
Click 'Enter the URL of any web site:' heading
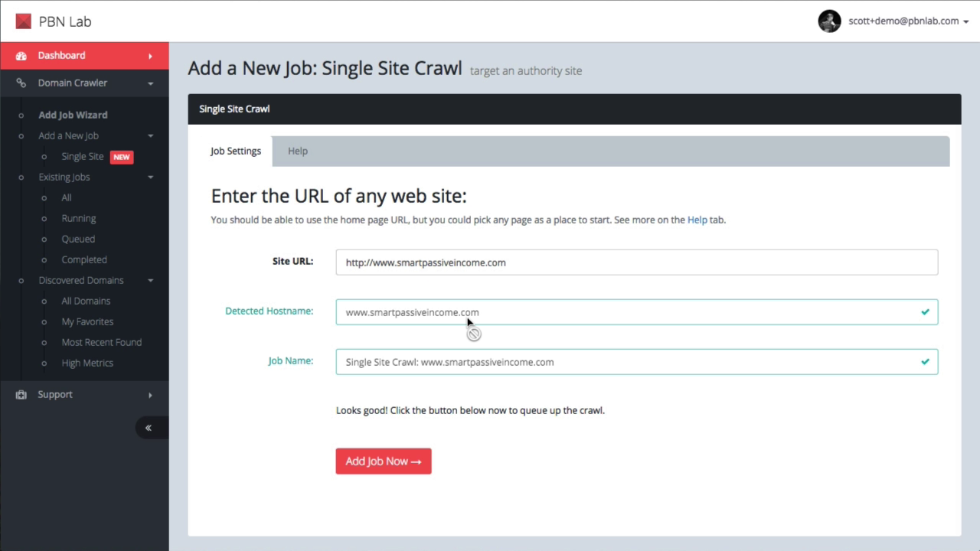338,196
